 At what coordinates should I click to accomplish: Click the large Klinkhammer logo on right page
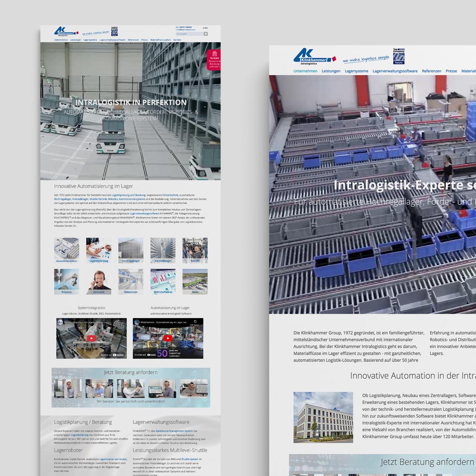tap(314, 56)
